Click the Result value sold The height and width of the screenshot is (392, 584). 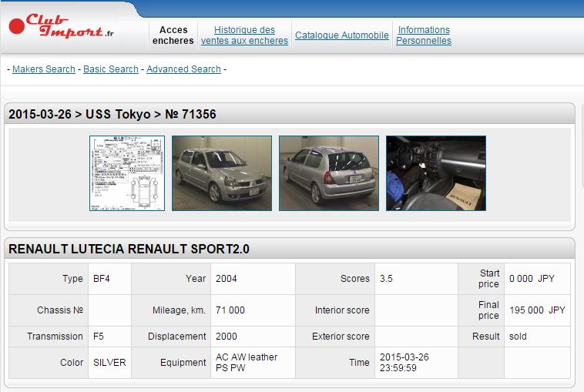(518, 337)
